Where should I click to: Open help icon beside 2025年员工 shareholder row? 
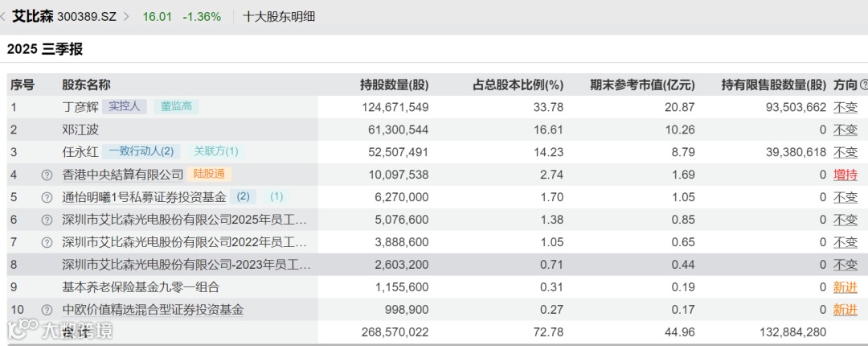click(x=47, y=220)
